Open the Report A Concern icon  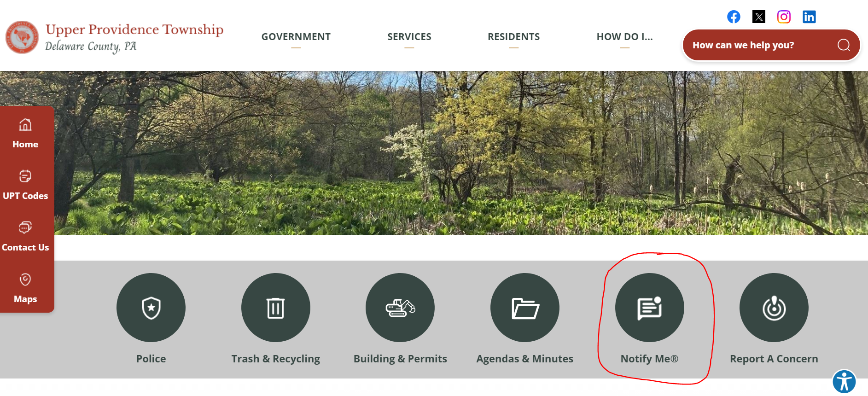pyautogui.click(x=774, y=308)
